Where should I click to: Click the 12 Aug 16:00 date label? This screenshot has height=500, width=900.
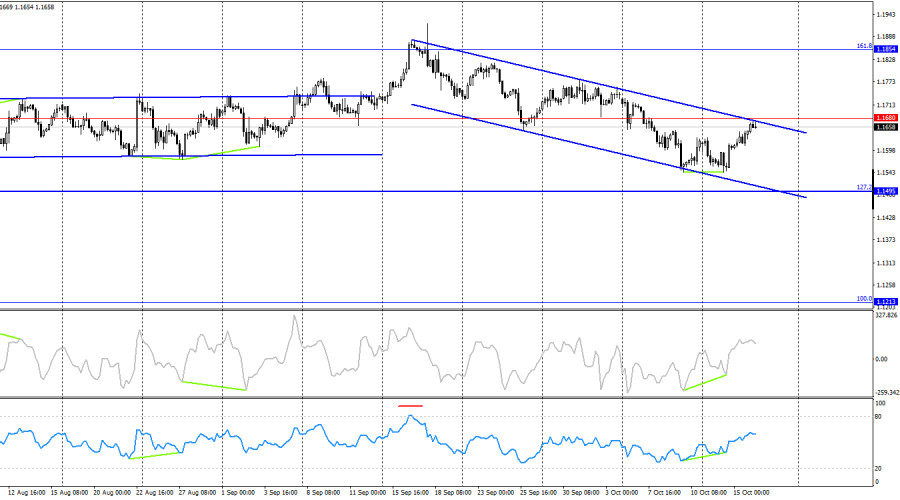[x=27, y=493]
